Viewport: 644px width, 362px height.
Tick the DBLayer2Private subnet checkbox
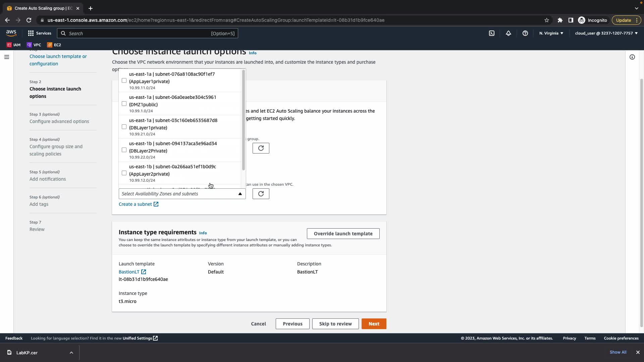click(x=124, y=150)
